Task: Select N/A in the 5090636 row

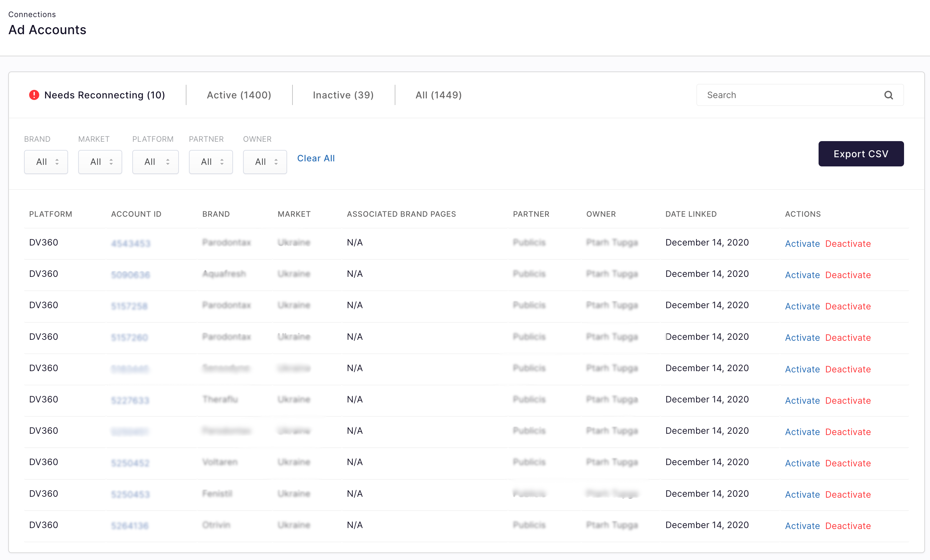Action: [x=355, y=274]
